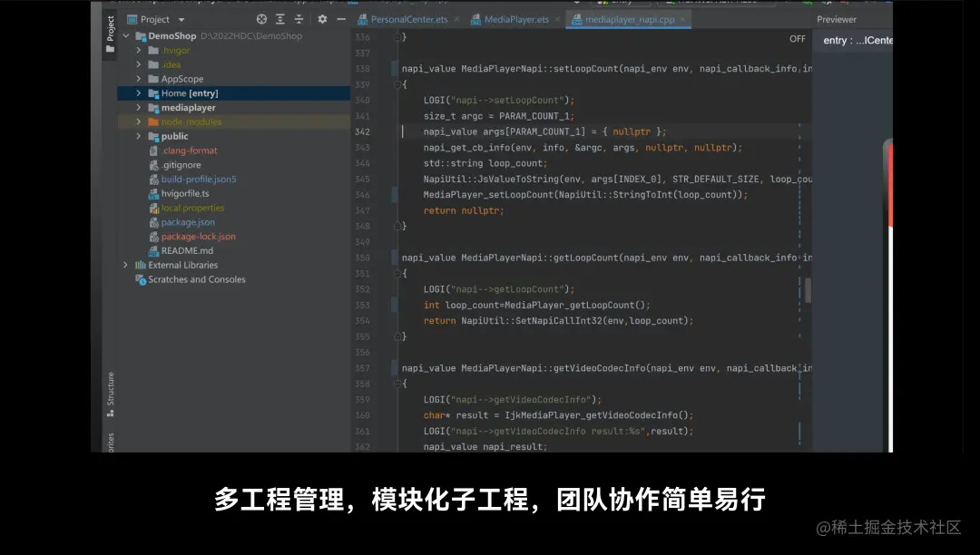Image resolution: width=980 pixels, height=555 pixels.
Task: Click the Scratches and Consoles icon
Action: coord(141,279)
